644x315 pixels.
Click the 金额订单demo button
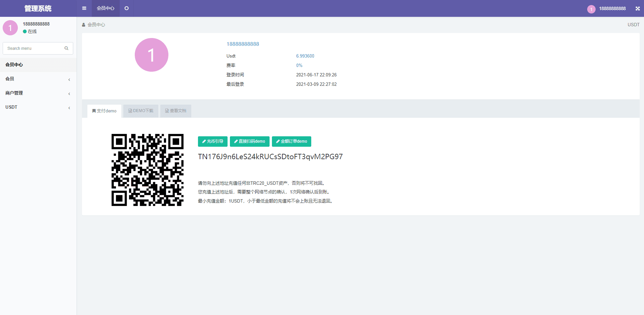(291, 141)
